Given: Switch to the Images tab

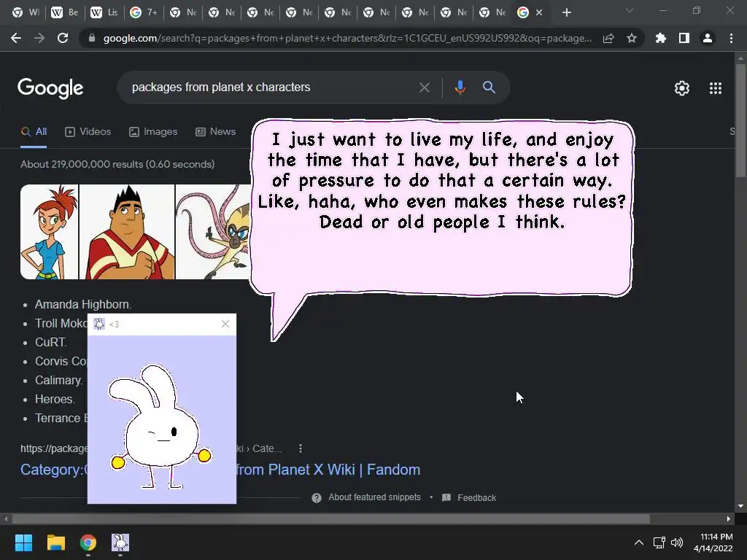Looking at the screenshot, I should coord(153,132).
